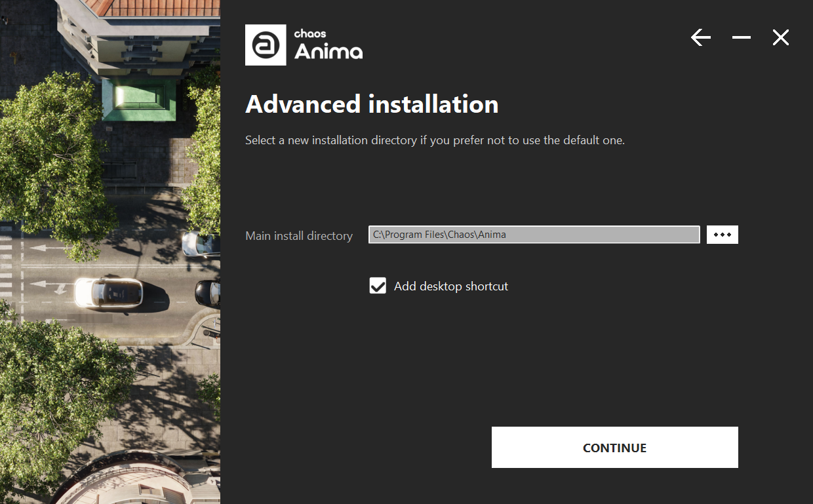
Task: Uncheck the Add desktop shortcut checkbox
Action: (x=378, y=286)
